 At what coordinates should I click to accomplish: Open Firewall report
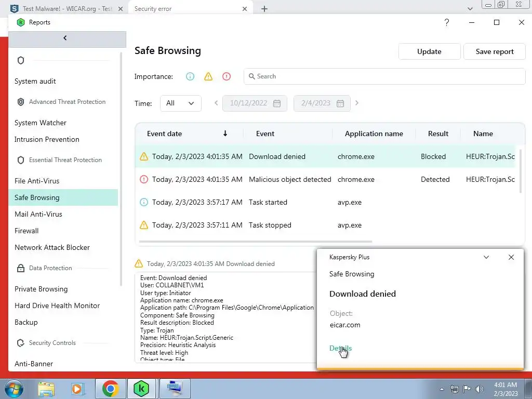[26, 231]
